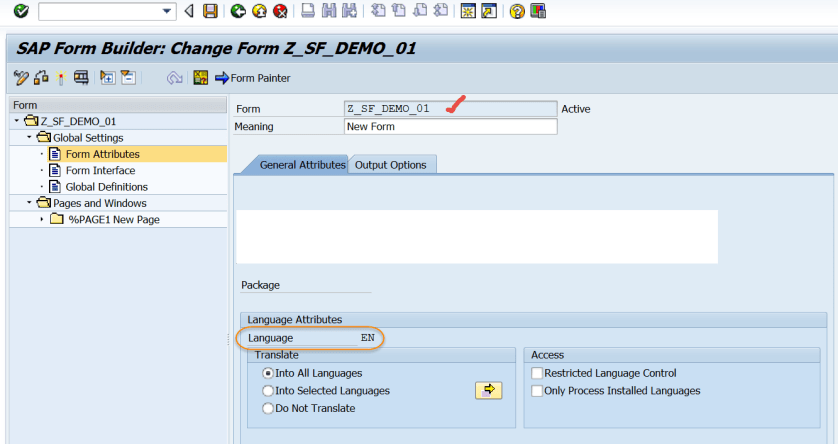Click the green Enter checkmark icon
Viewport: 838px width, 444px height.
point(21,11)
